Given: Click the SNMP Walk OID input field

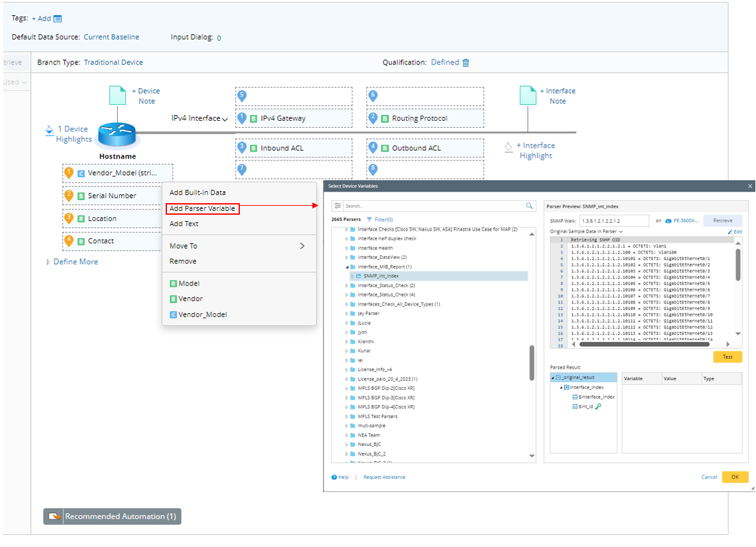Looking at the screenshot, I should pos(613,220).
